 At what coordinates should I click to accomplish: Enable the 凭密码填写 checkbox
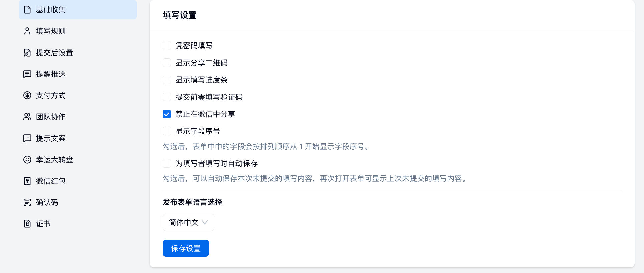[x=167, y=45]
